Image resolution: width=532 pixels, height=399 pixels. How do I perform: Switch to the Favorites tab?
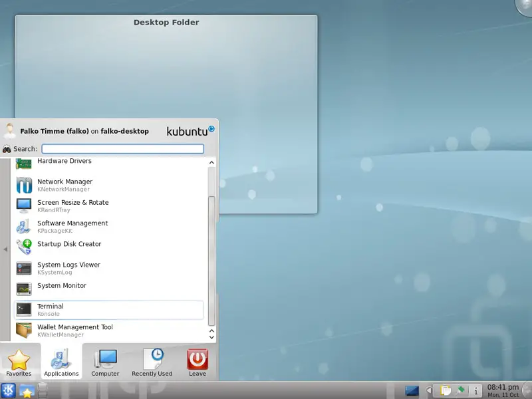pos(19,362)
